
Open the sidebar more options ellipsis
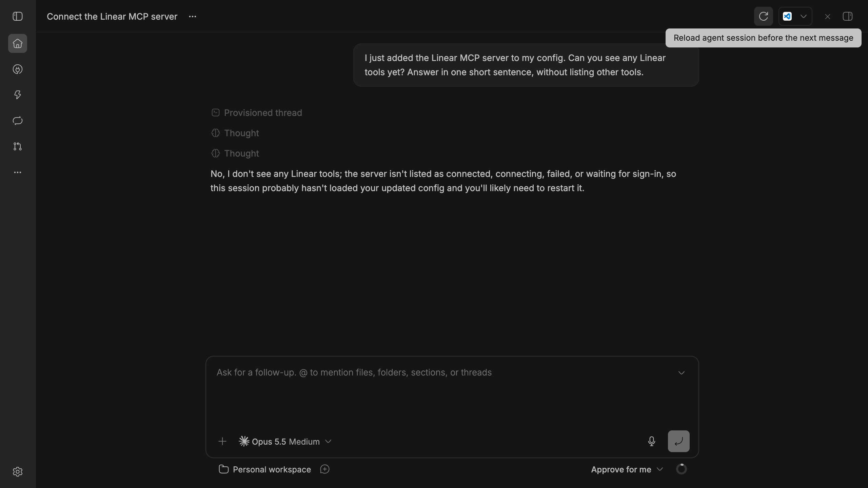18,172
